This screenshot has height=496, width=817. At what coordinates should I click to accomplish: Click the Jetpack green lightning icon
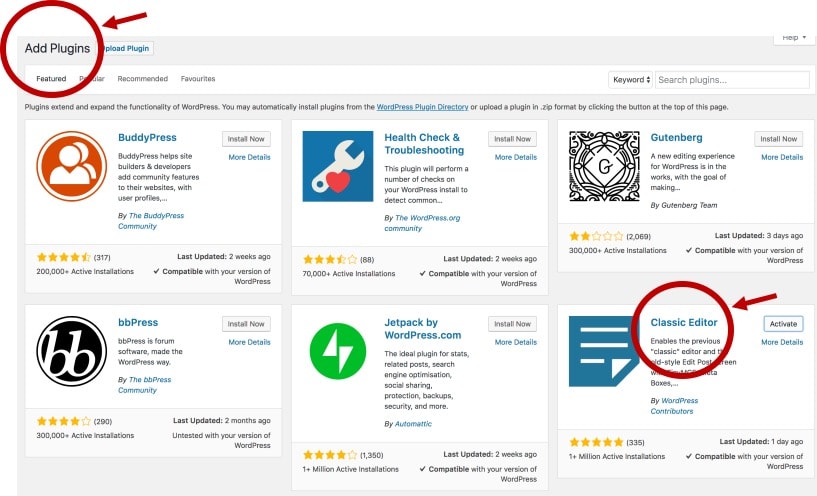(338, 351)
